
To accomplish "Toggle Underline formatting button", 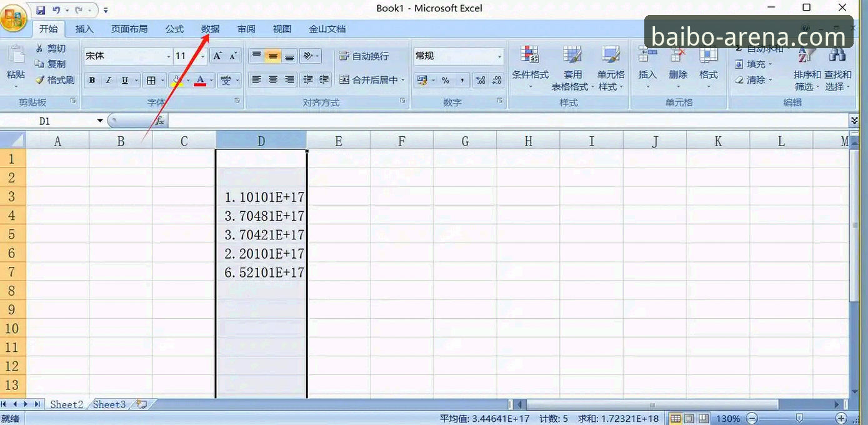I will tap(125, 80).
